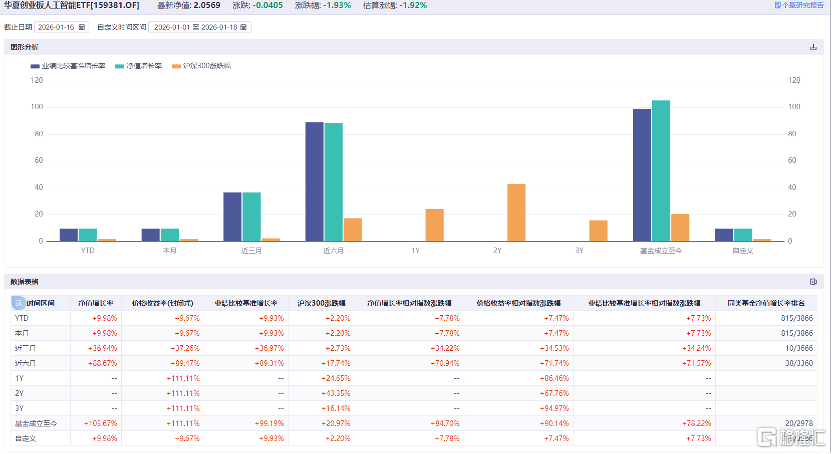The height and width of the screenshot is (454, 832).
Task: Click the second column header, net value growth
Action: 96,303
